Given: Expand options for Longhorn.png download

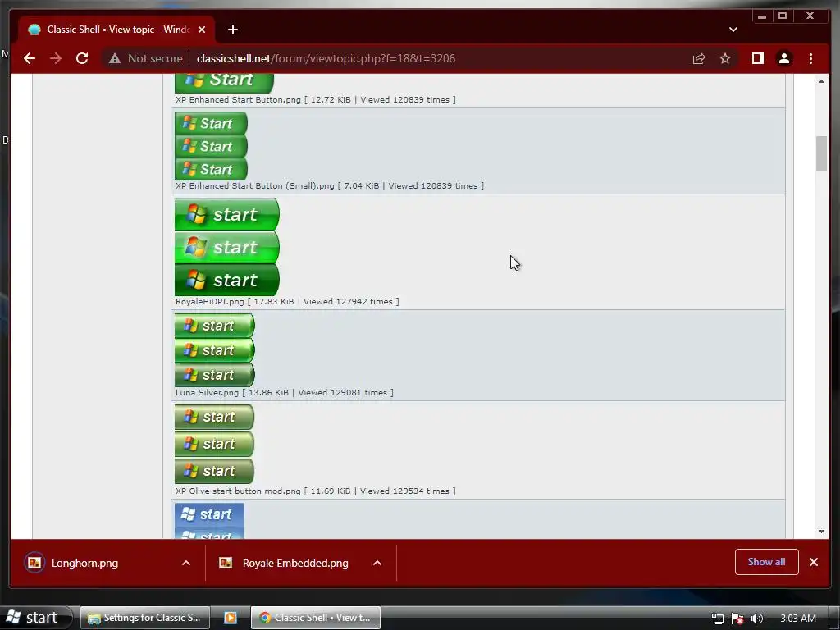Looking at the screenshot, I should pyautogui.click(x=186, y=563).
